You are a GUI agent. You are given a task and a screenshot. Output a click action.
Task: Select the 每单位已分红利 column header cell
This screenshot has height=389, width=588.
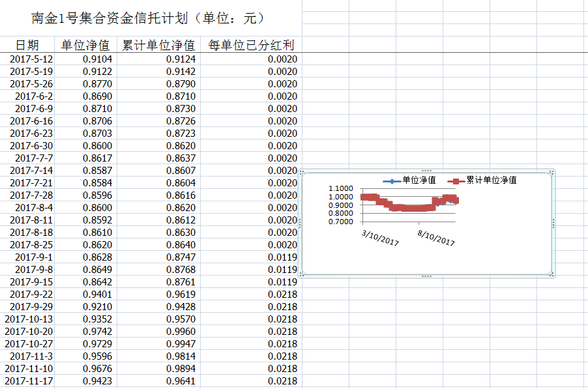(250, 45)
